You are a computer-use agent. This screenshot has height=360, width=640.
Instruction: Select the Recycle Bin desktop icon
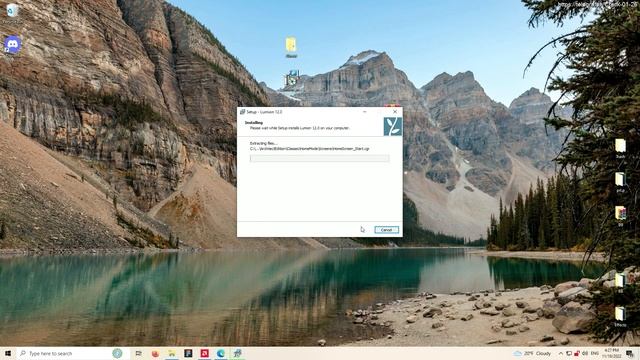[12, 10]
